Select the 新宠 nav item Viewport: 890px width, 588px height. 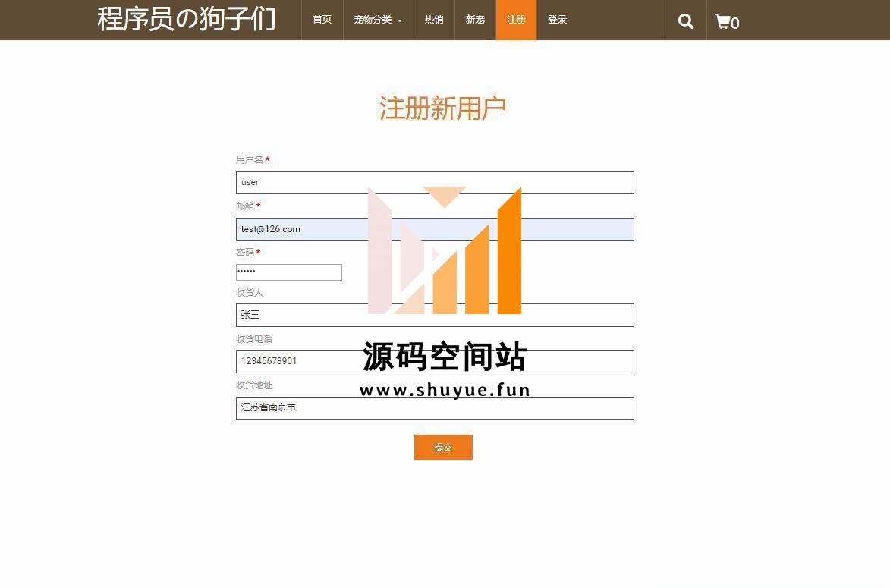coord(475,20)
